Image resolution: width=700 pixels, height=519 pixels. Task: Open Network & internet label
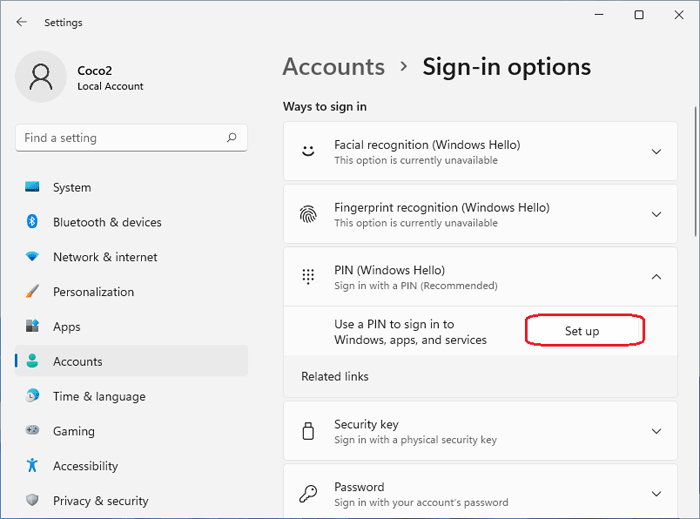(105, 257)
